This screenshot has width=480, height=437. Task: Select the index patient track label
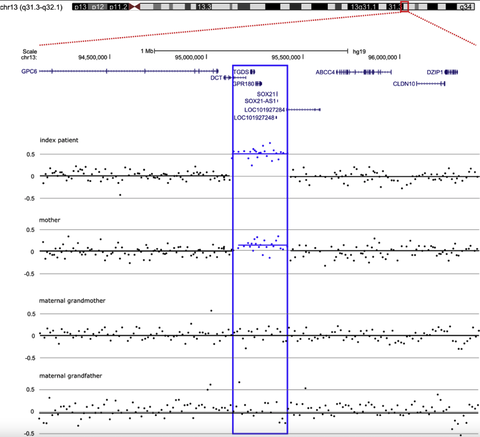(59, 140)
